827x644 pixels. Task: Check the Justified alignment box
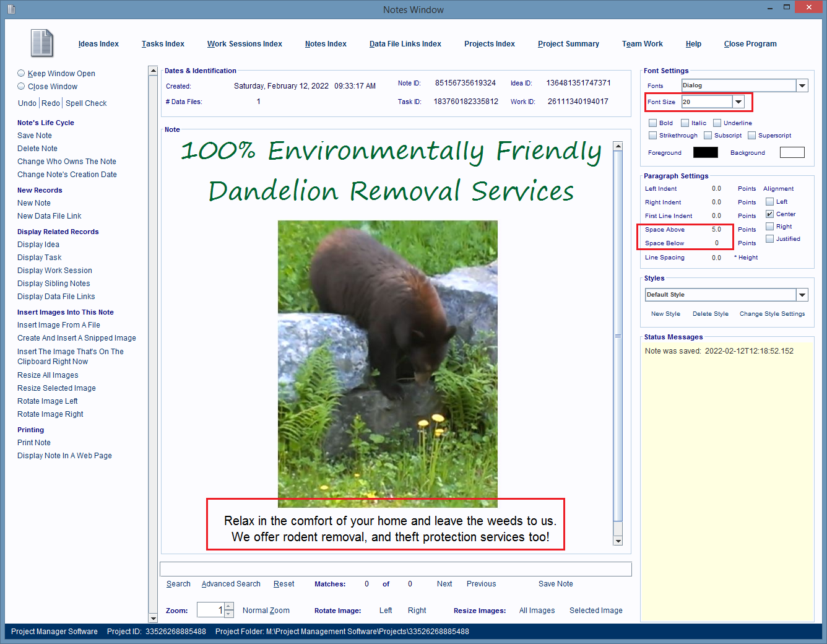click(x=769, y=238)
